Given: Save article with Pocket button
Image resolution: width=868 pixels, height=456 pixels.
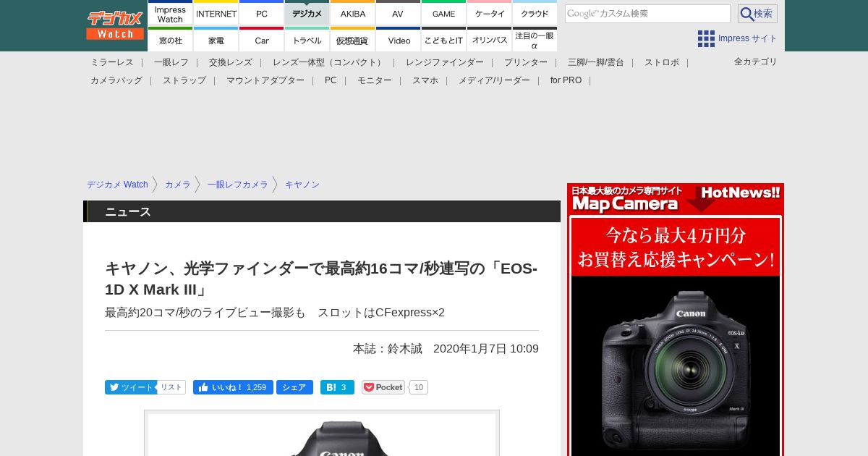Looking at the screenshot, I should (383, 387).
